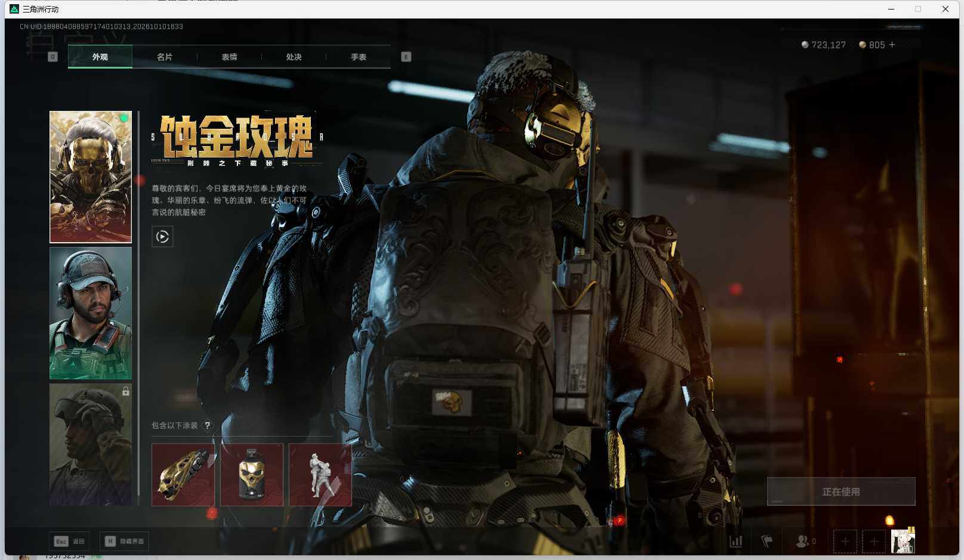Click the 723,127 currency balance
This screenshot has height=560, width=964.
pyautogui.click(x=823, y=45)
